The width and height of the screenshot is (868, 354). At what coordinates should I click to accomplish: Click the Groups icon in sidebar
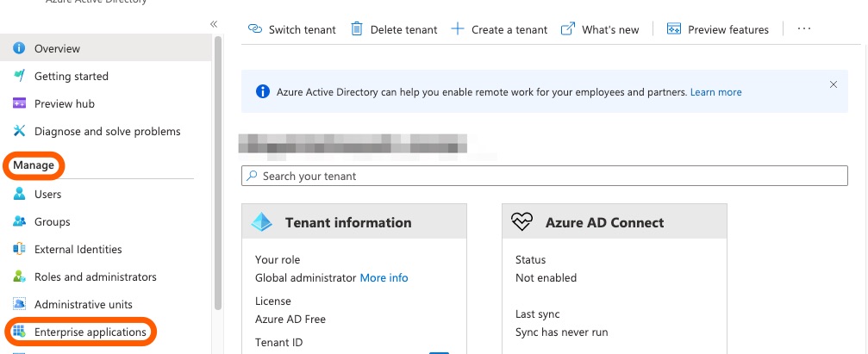(19, 221)
